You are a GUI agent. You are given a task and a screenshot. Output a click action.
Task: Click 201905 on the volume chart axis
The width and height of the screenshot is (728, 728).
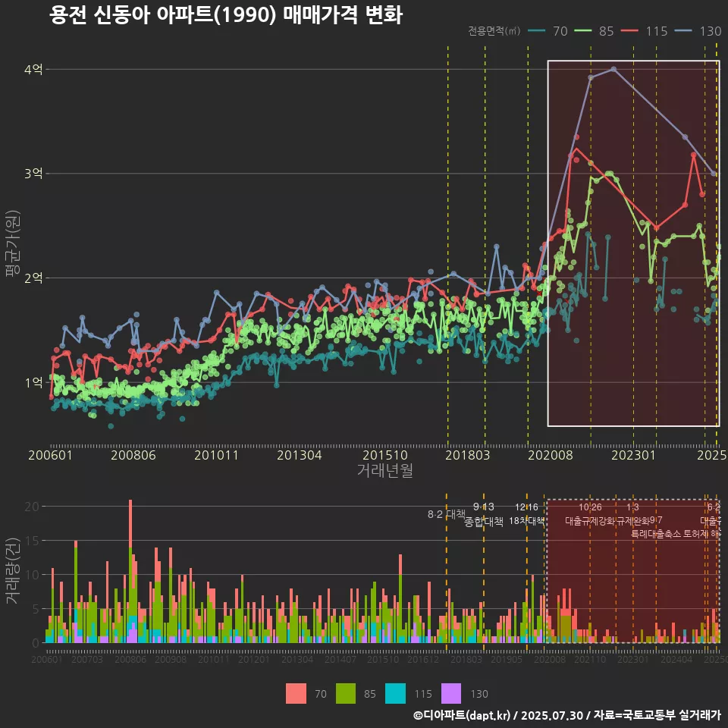(x=507, y=659)
